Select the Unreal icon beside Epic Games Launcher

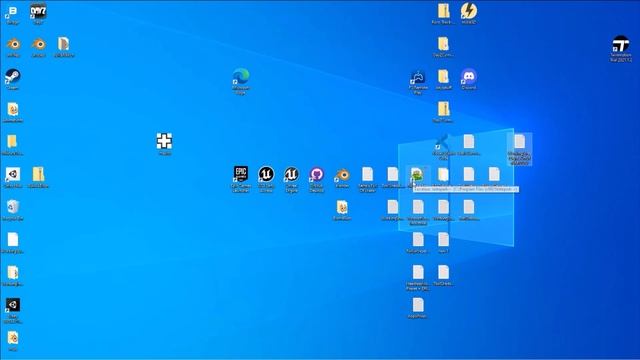coord(266,174)
